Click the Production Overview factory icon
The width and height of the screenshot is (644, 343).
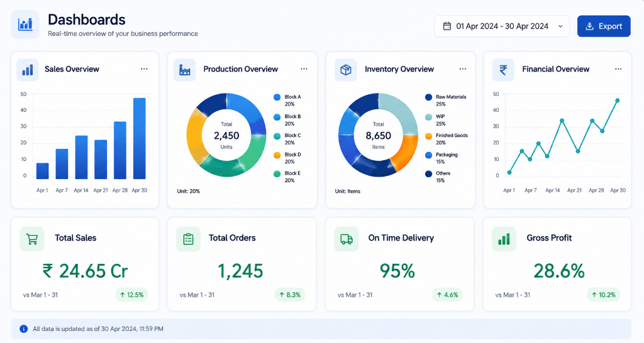click(x=185, y=70)
